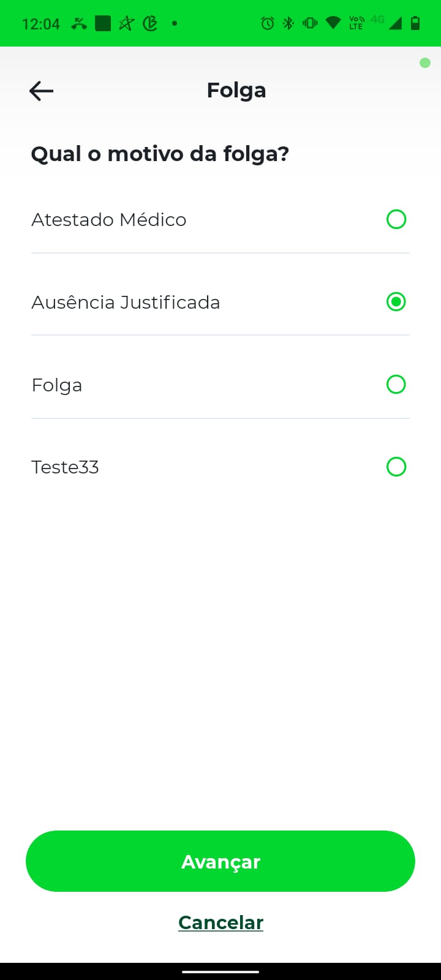Tap the battery status icon
The width and height of the screenshot is (441, 980).
click(x=415, y=23)
